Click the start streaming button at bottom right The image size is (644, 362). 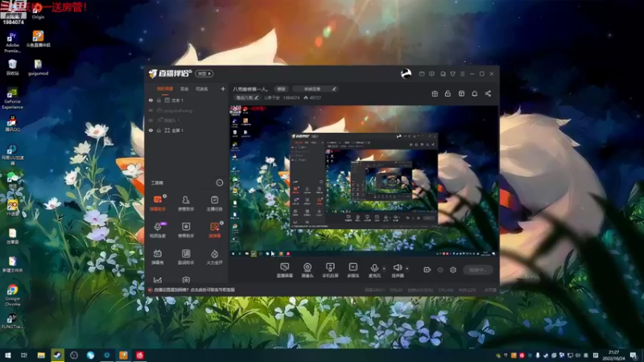point(477,269)
